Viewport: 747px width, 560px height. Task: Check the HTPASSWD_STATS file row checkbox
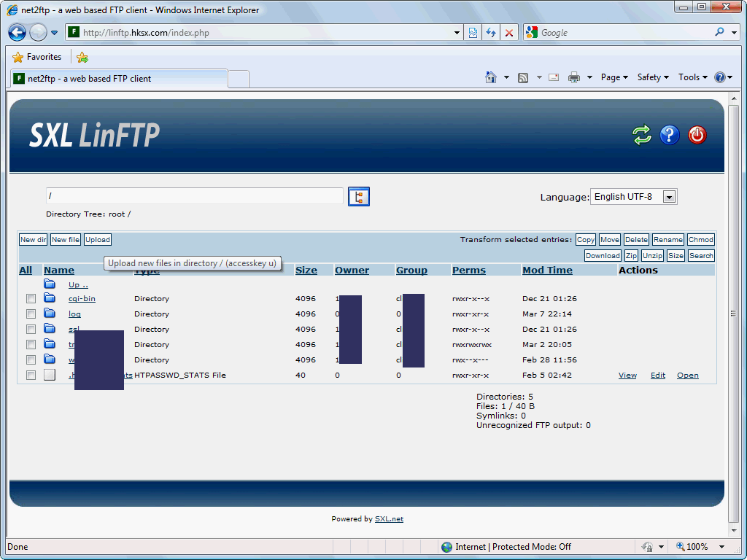[x=31, y=375]
